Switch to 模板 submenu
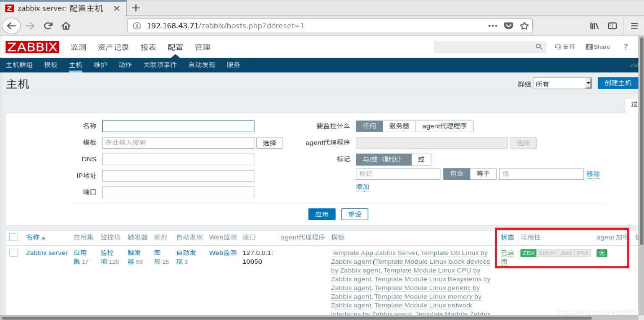644x320 pixels. 51,65
